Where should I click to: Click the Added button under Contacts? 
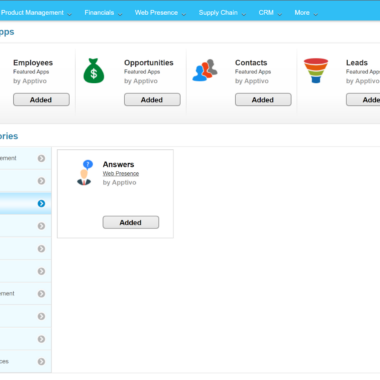[x=263, y=100]
